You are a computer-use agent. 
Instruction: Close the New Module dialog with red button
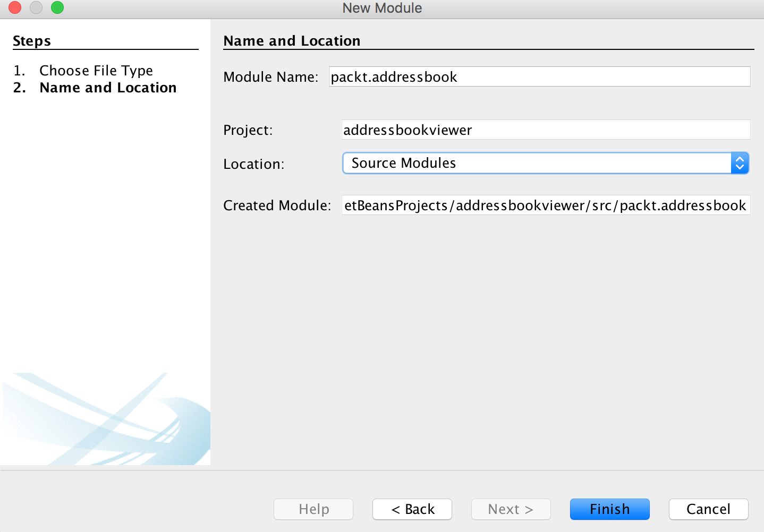(15, 7)
